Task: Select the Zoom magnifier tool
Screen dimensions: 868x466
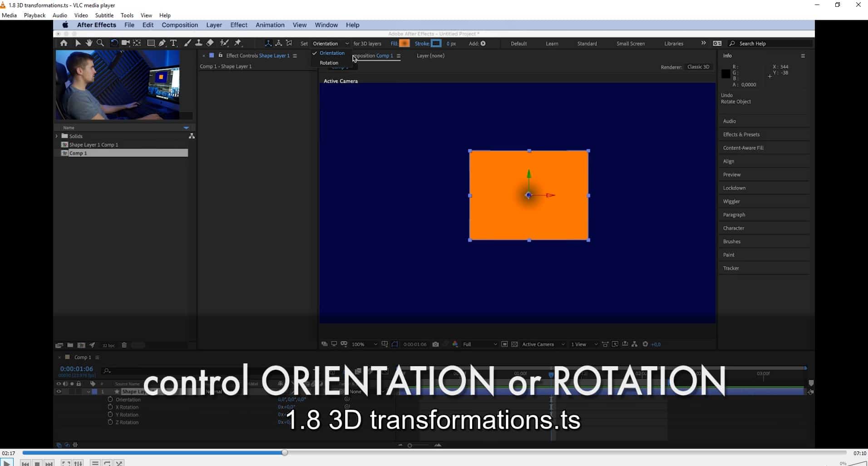Action: click(100, 43)
